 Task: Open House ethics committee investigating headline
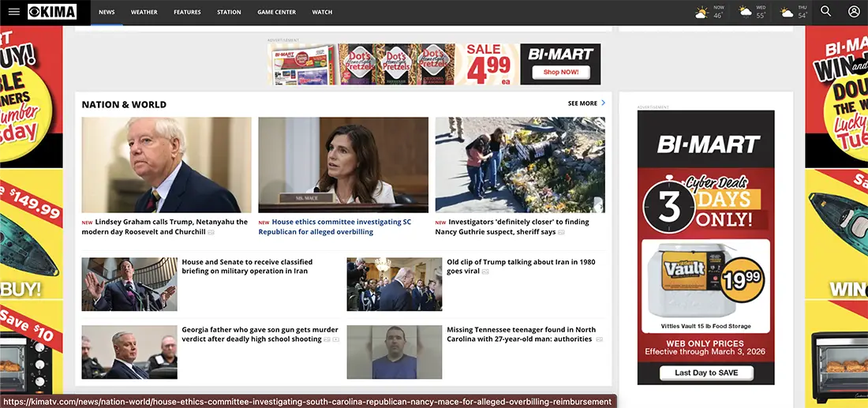335,227
